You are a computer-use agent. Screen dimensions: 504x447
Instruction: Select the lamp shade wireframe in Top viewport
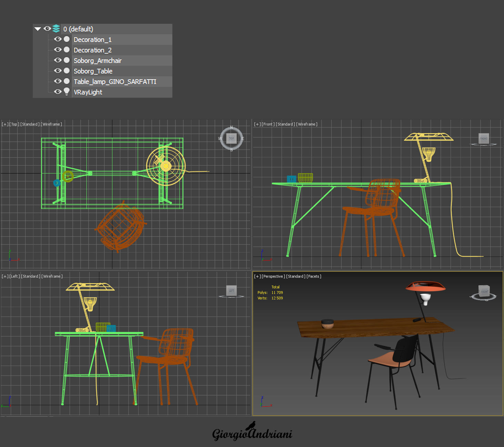(x=166, y=166)
